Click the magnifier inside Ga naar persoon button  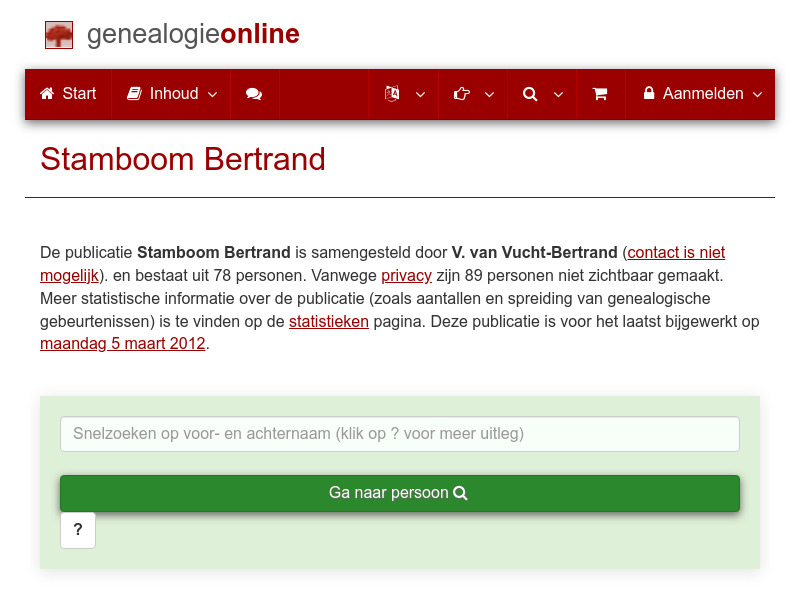460,493
